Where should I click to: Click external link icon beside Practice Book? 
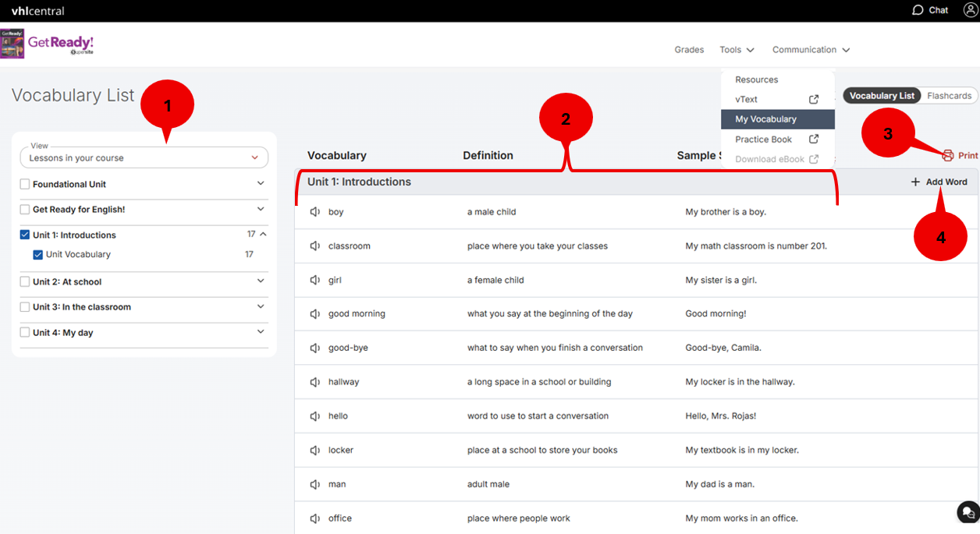[x=814, y=140]
